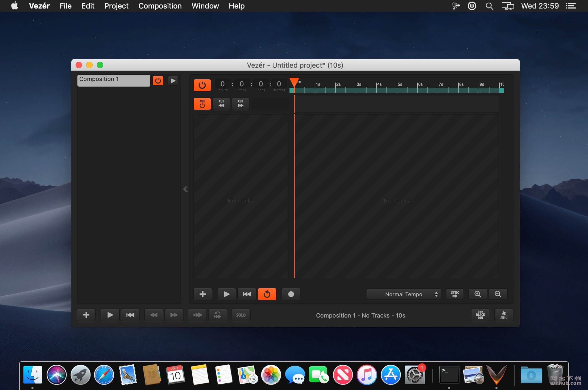
Task: Go to previous composition button
Action: pyautogui.click(x=154, y=315)
